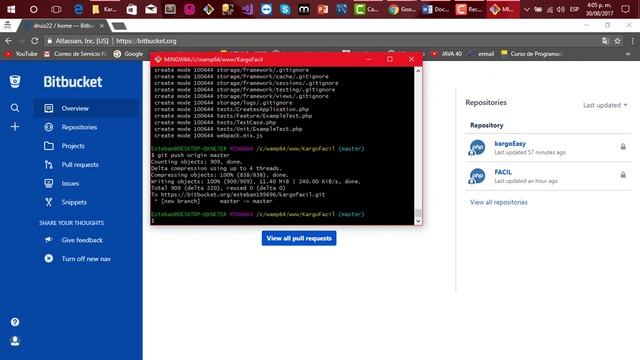Open the Action Center notification icon
640x360 pixels.
pos(625,9)
